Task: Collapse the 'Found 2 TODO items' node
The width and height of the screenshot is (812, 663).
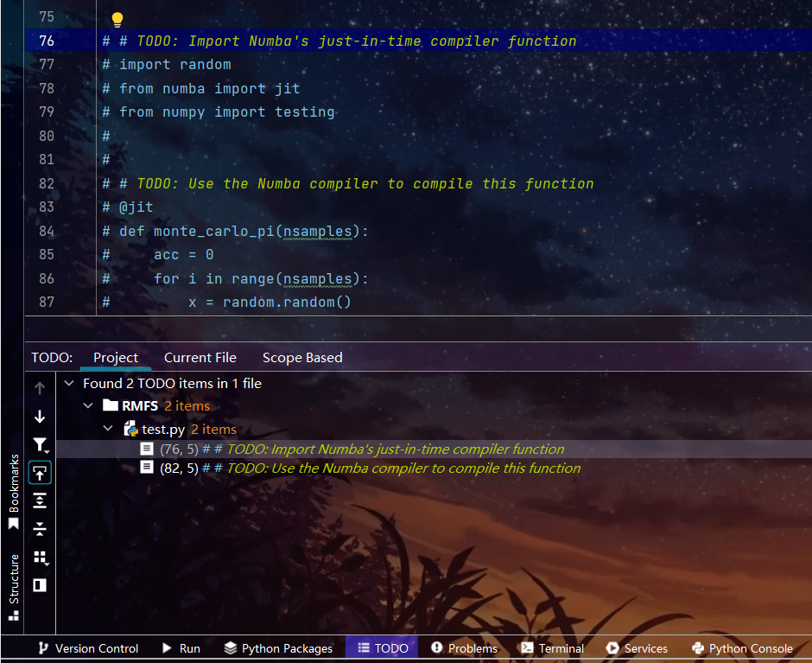Action: tap(69, 383)
